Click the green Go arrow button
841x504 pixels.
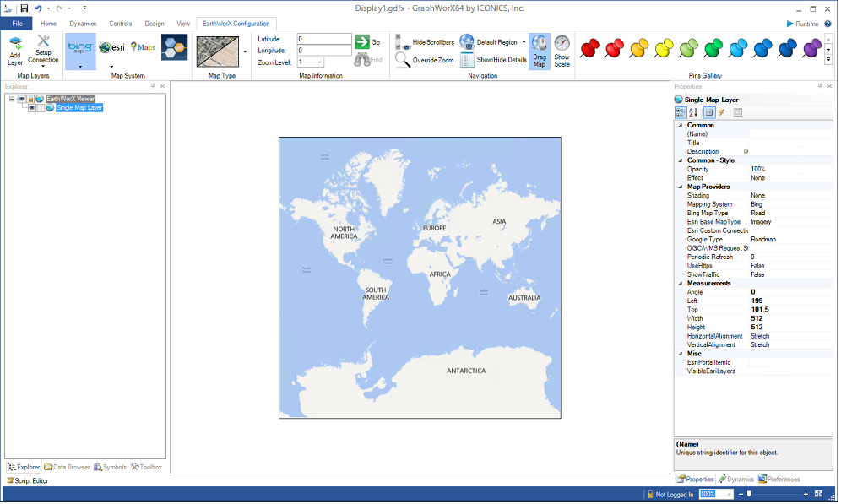point(362,41)
